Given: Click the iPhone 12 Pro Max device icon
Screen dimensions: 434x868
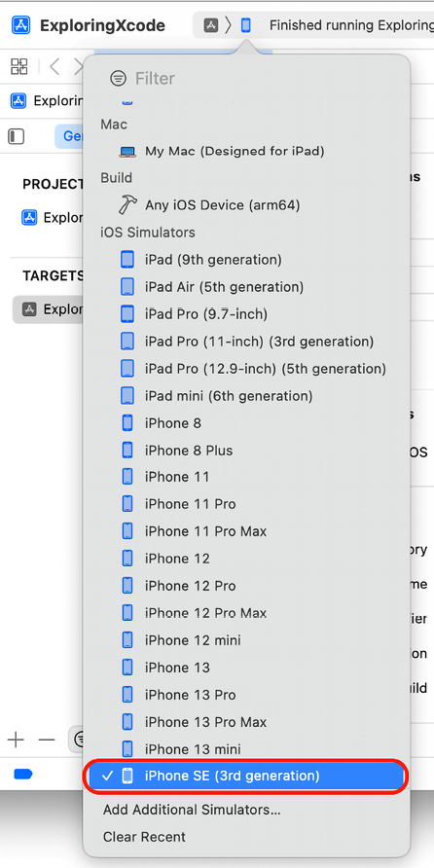Looking at the screenshot, I should point(127,613).
